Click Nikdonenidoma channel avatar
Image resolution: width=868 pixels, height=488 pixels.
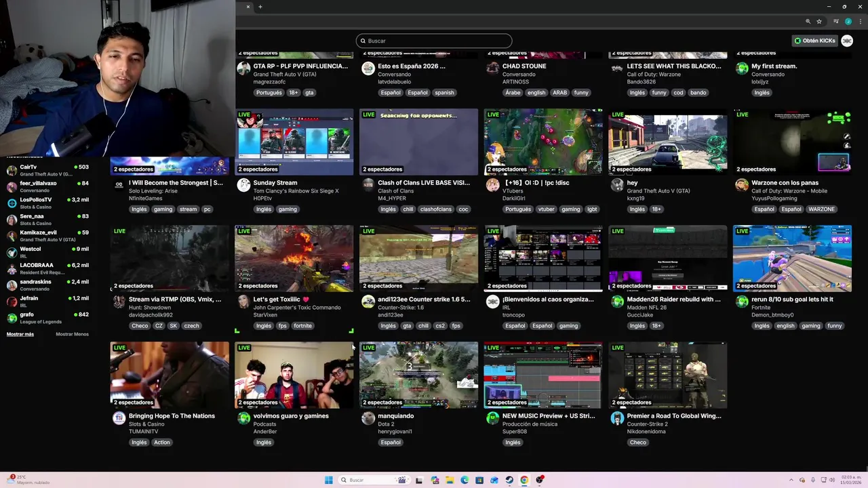(617, 418)
